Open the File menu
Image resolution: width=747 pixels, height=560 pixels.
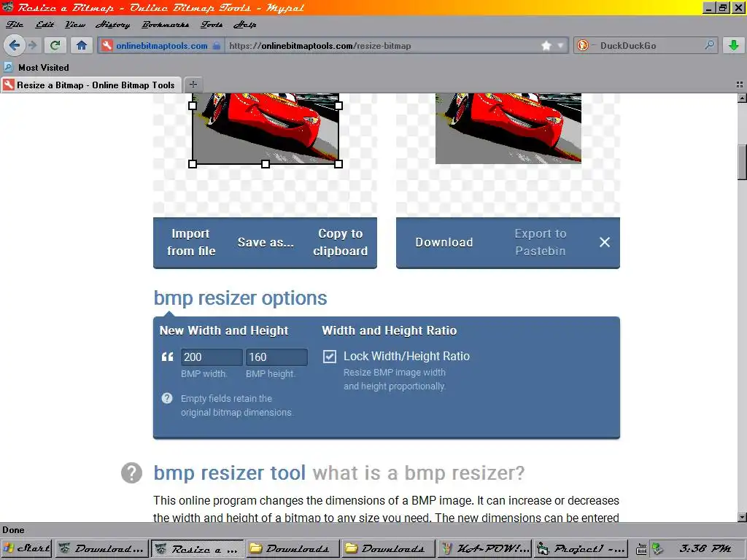pos(15,24)
